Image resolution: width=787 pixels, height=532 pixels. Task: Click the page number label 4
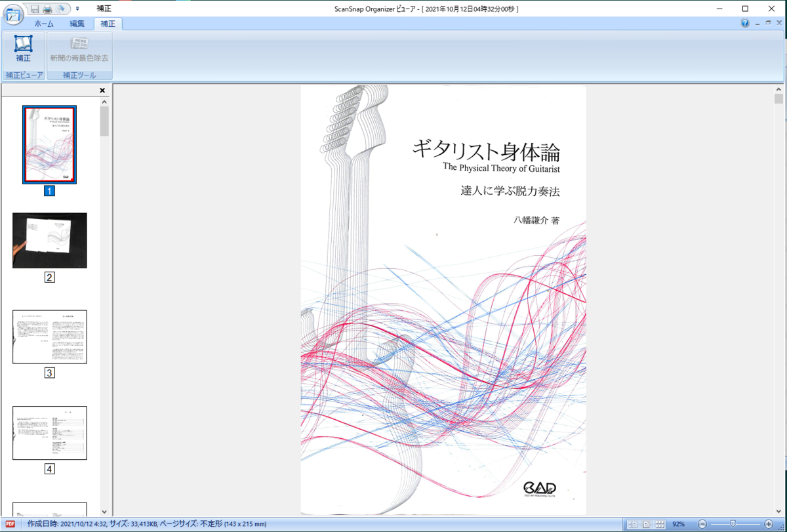point(49,469)
